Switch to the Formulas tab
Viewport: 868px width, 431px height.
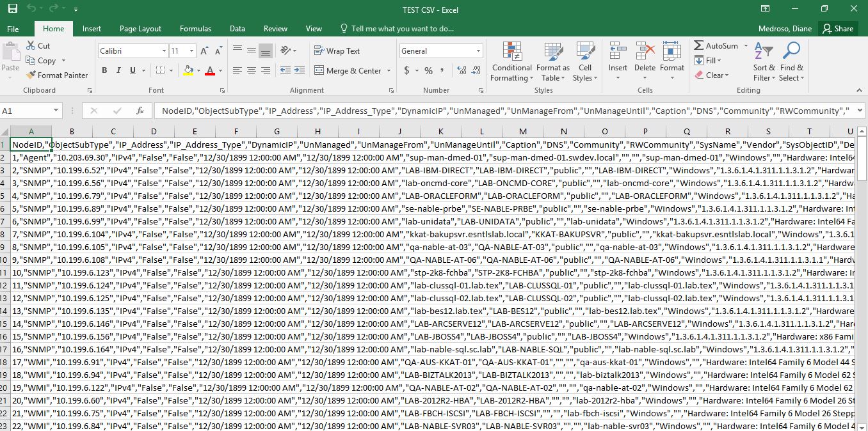tap(195, 29)
